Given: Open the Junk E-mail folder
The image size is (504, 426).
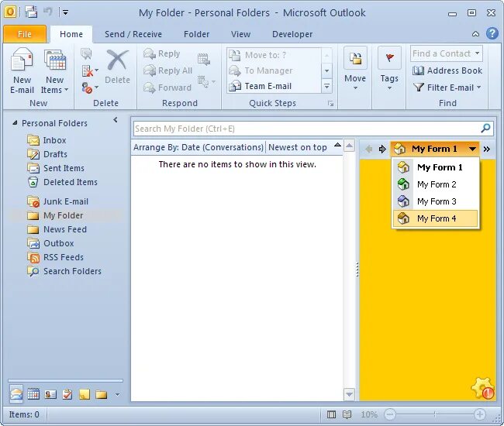Looking at the screenshot, I should click(x=58, y=201).
